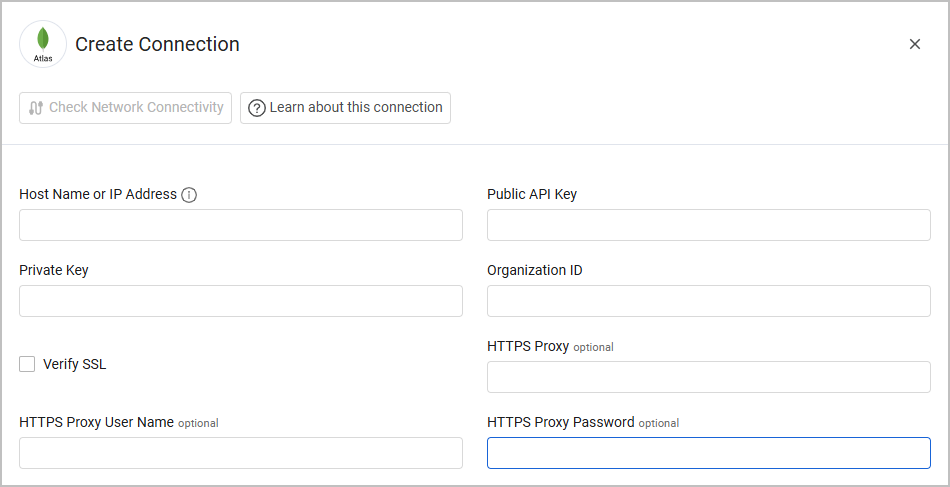Focus the Host Name or IP Address field
Image resolution: width=950 pixels, height=487 pixels.
point(241,225)
